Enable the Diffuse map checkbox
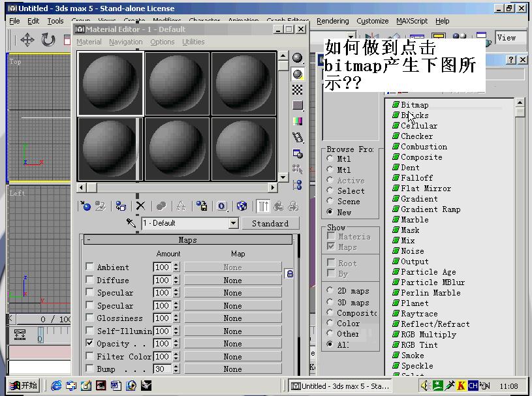 (89, 279)
